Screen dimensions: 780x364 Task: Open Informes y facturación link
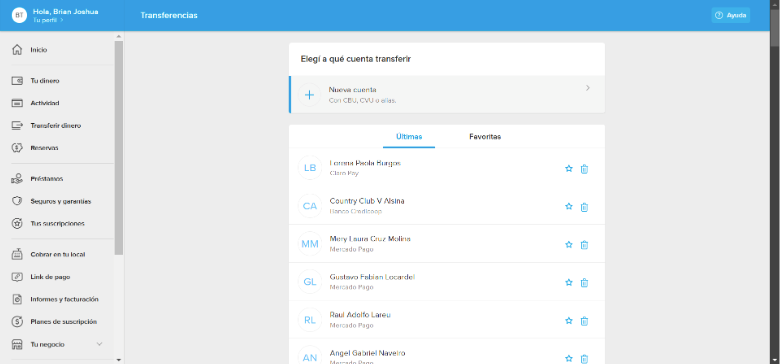point(64,299)
